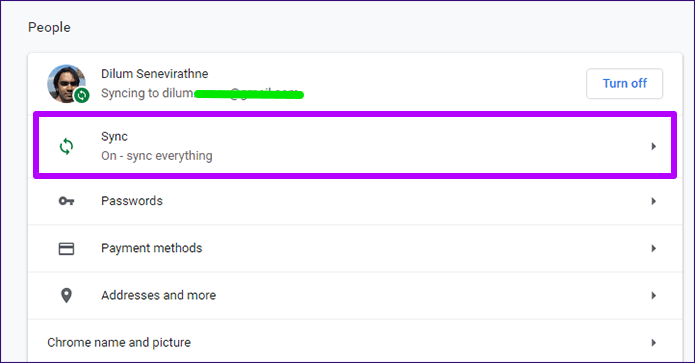Click the Passwords key icon
The image size is (695, 363).
coord(66,201)
